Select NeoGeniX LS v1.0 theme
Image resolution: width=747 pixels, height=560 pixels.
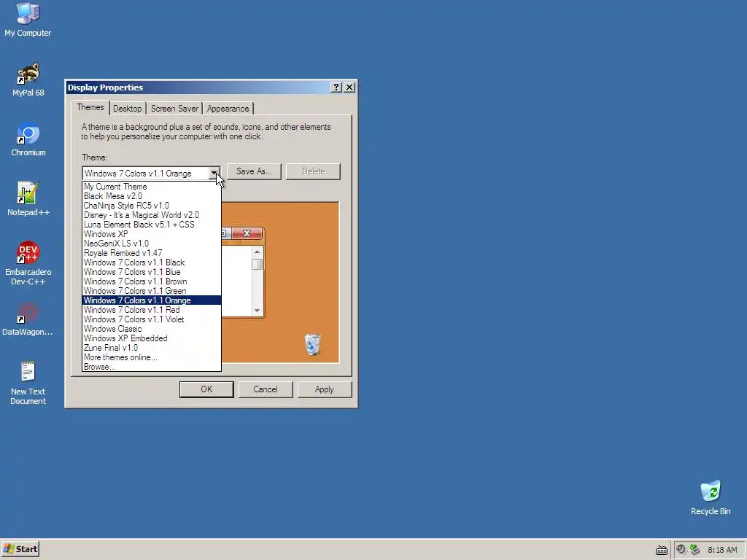click(x=152, y=244)
